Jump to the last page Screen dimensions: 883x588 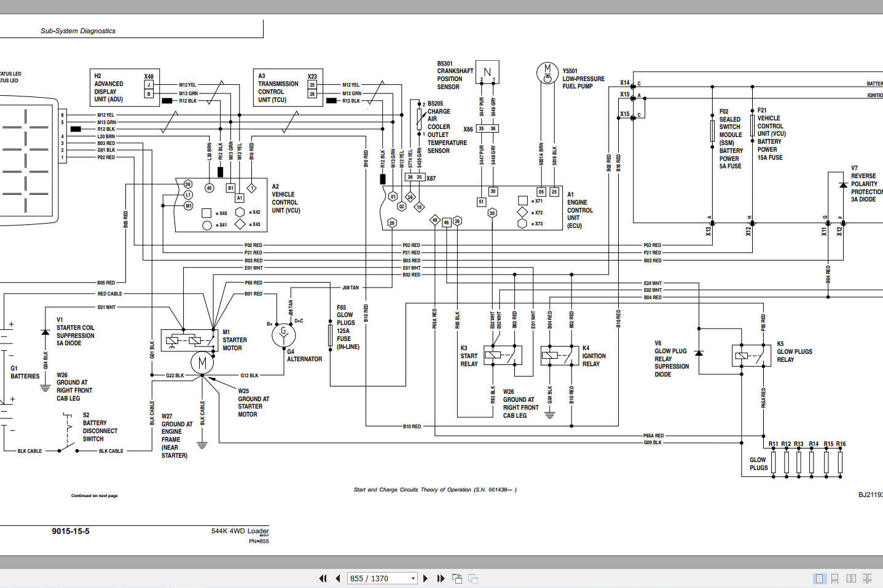click(x=441, y=578)
